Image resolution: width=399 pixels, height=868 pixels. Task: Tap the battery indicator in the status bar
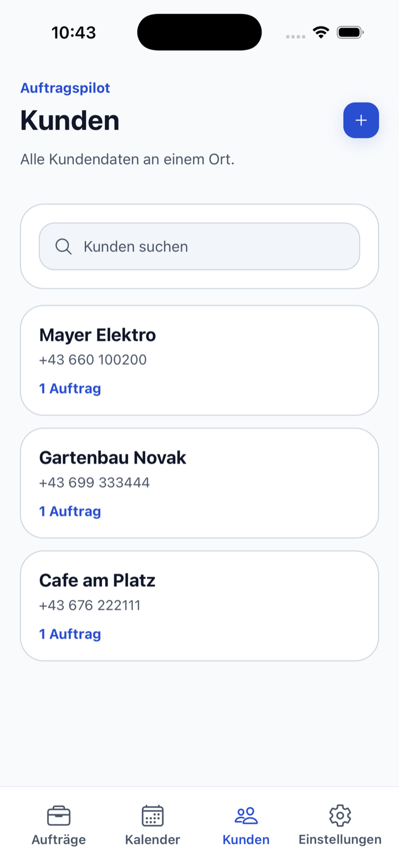(x=350, y=32)
